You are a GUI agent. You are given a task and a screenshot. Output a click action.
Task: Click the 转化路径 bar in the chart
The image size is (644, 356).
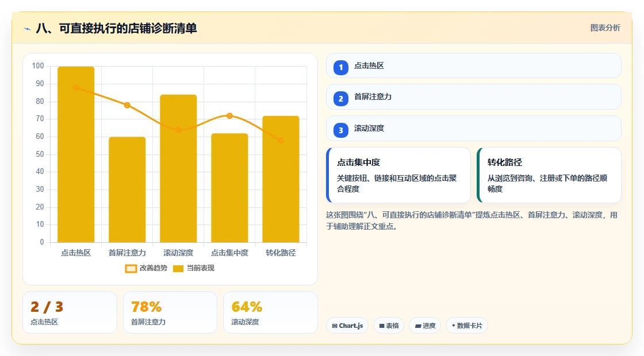pos(281,179)
